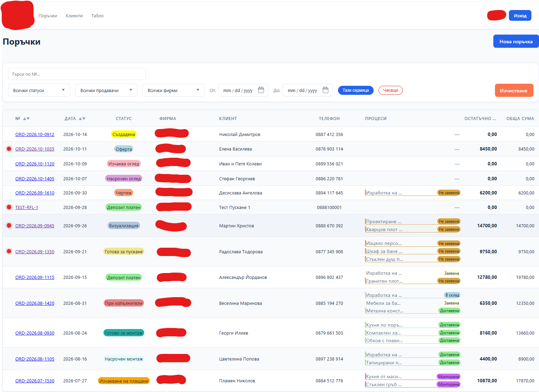Viewport: 539px width, 392px height.
Task: Click red dot beside ORD-2026.10-1035
Action: tap(9, 149)
